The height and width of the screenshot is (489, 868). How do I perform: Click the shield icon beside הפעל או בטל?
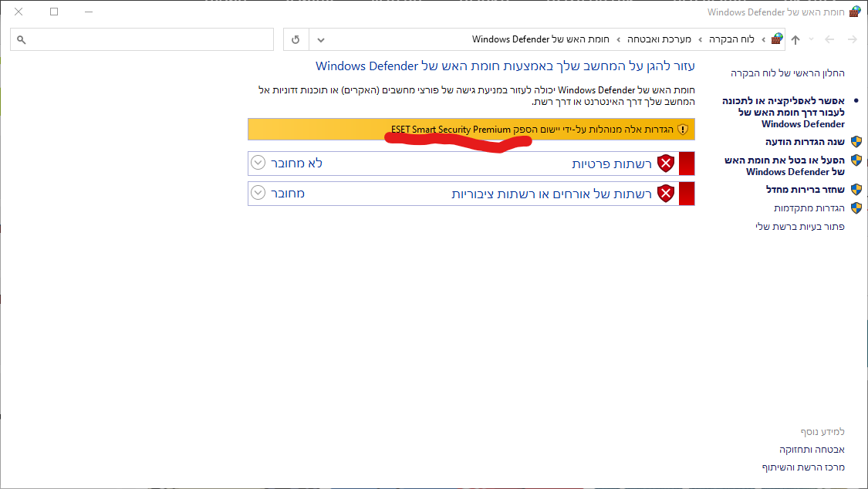tap(856, 160)
